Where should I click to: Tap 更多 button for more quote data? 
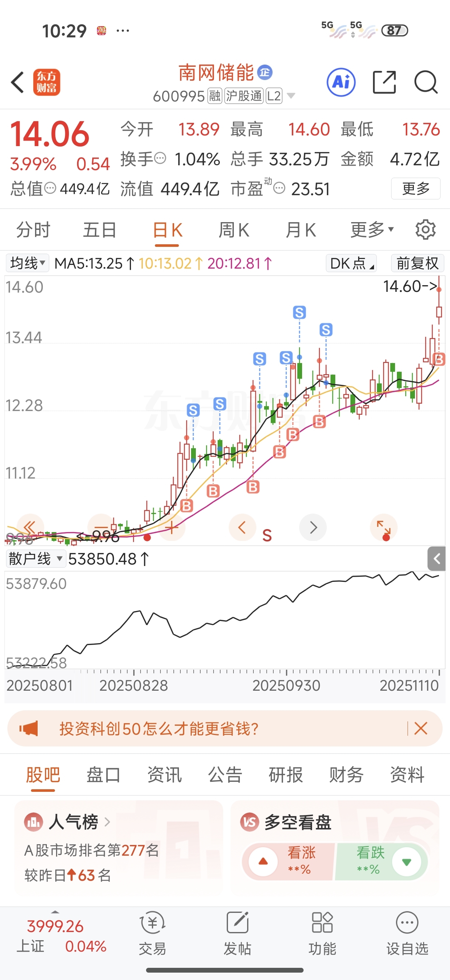416,188
